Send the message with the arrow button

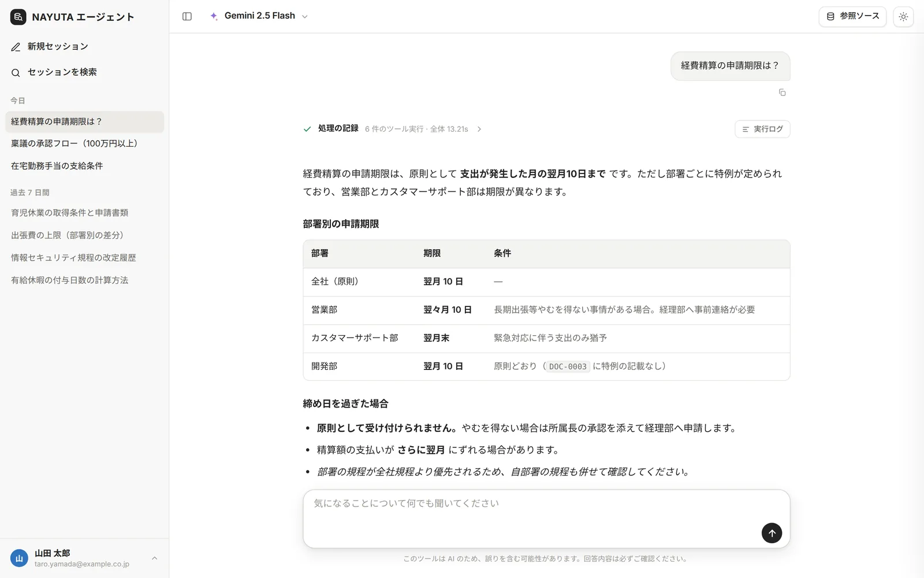pyautogui.click(x=772, y=533)
